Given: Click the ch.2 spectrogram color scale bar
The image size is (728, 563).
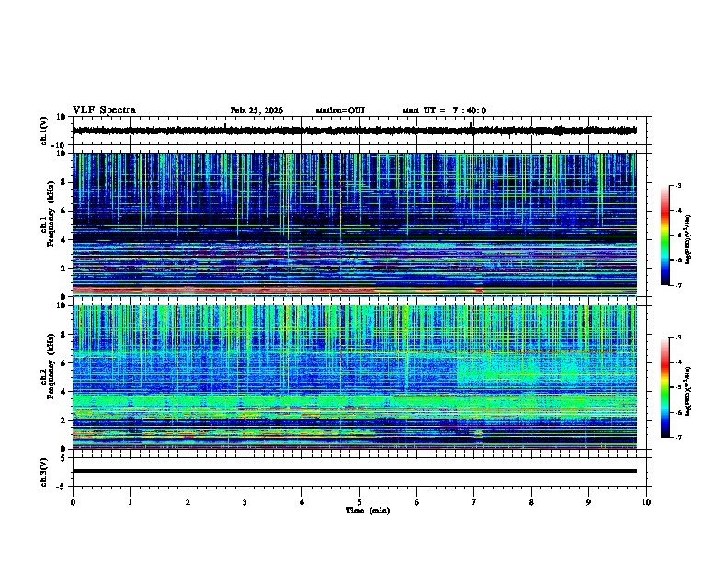Looking at the screenshot, I should 665,387.
